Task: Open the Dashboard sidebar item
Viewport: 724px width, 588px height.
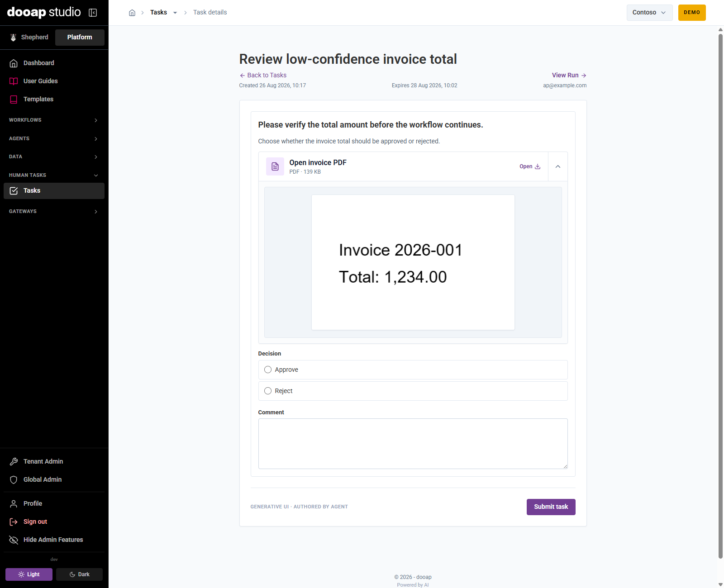Action: click(x=54, y=63)
